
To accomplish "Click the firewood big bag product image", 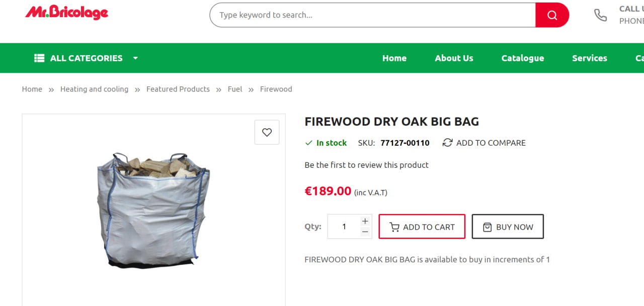I will (x=153, y=210).
